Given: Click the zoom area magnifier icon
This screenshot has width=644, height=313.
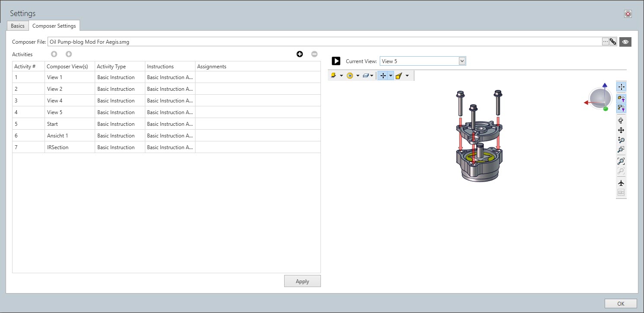Looking at the screenshot, I should 621,150.
